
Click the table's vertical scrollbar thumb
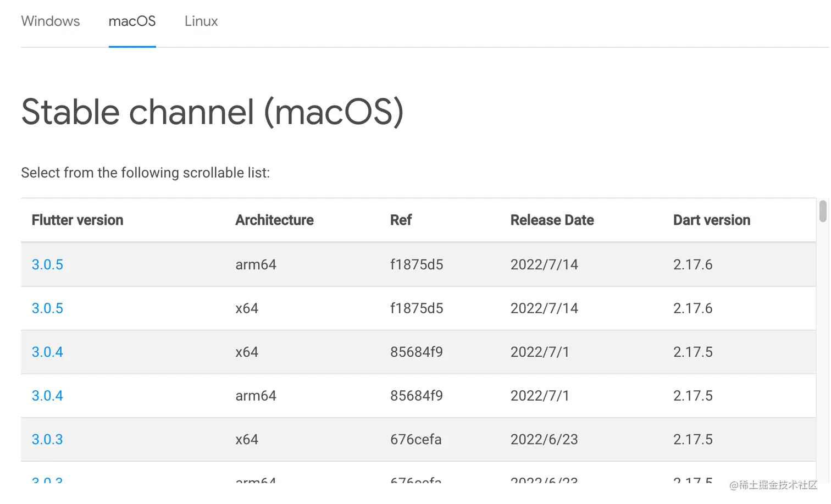tap(822, 212)
